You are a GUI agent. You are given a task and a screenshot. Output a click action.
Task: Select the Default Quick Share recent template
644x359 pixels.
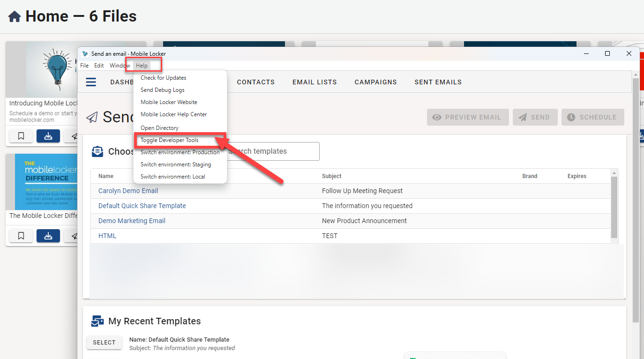(104, 343)
